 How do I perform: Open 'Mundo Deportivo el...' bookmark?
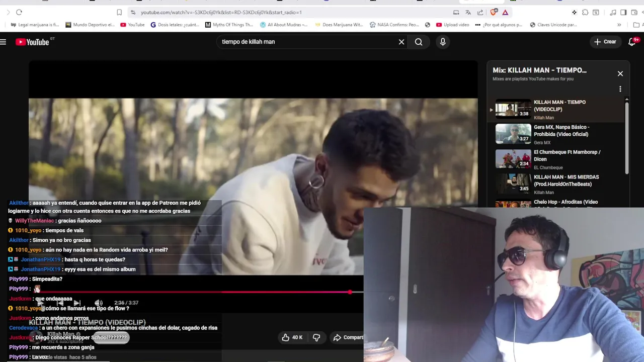click(x=90, y=25)
